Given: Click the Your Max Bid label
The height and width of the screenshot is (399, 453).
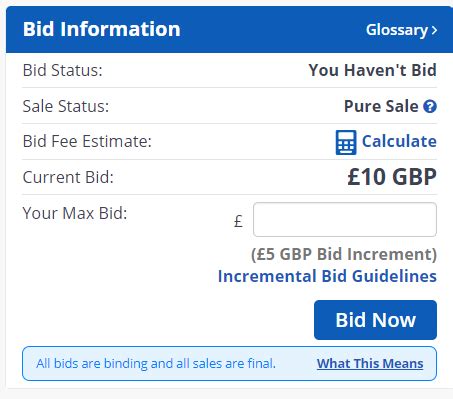Looking at the screenshot, I should pos(75,213).
